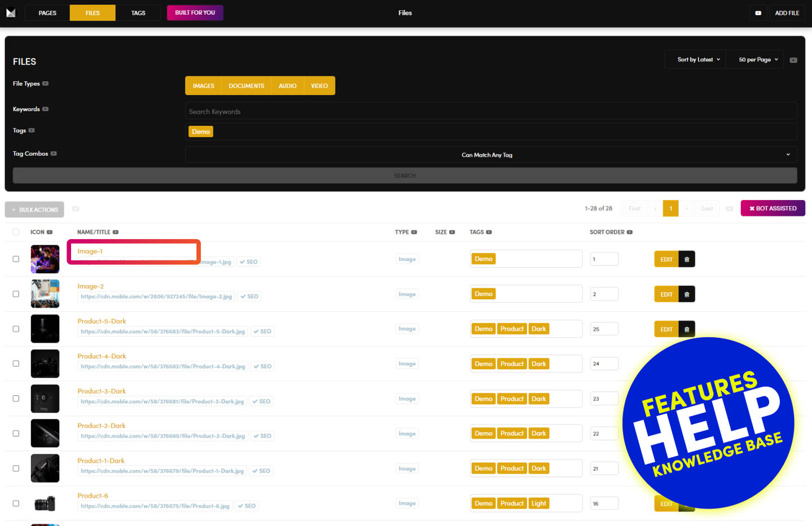
Task: Tick the checkbox for Image-2 row
Action: (16, 294)
